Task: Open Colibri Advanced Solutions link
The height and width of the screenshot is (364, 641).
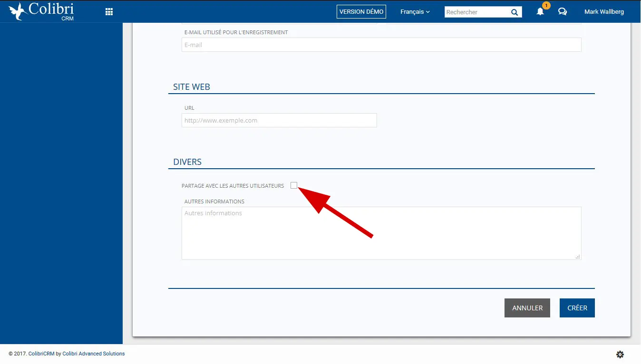Action: tap(94, 354)
